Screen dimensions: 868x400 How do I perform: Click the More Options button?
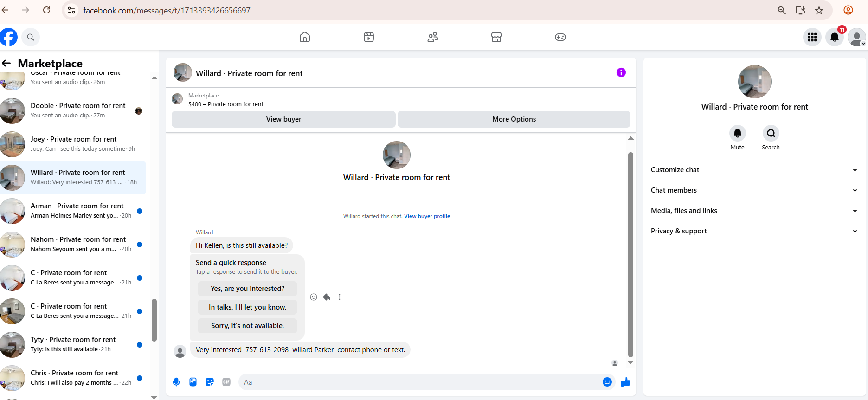click(514, 119)
